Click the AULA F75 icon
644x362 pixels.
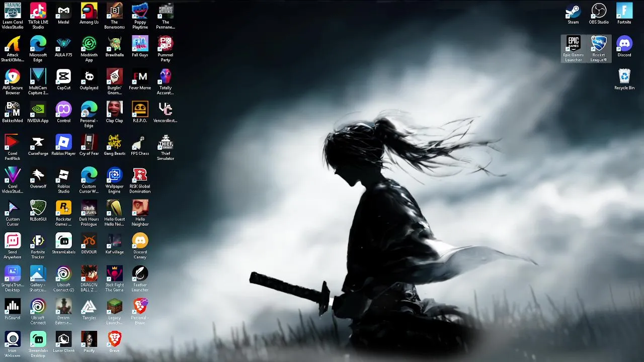tap(63, 44)
